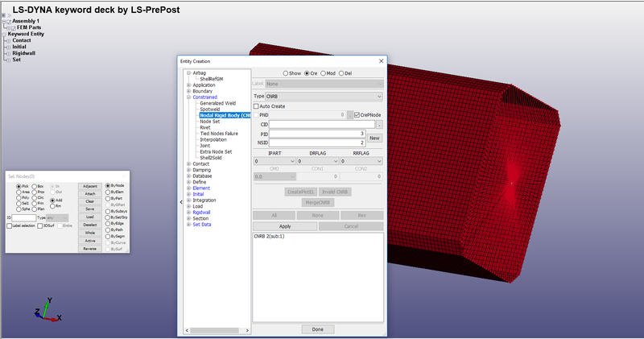Select Spotweld in the tree
The height and width of the screenshot is (339, 644).
pyautogui.click(x=209, y=110)
